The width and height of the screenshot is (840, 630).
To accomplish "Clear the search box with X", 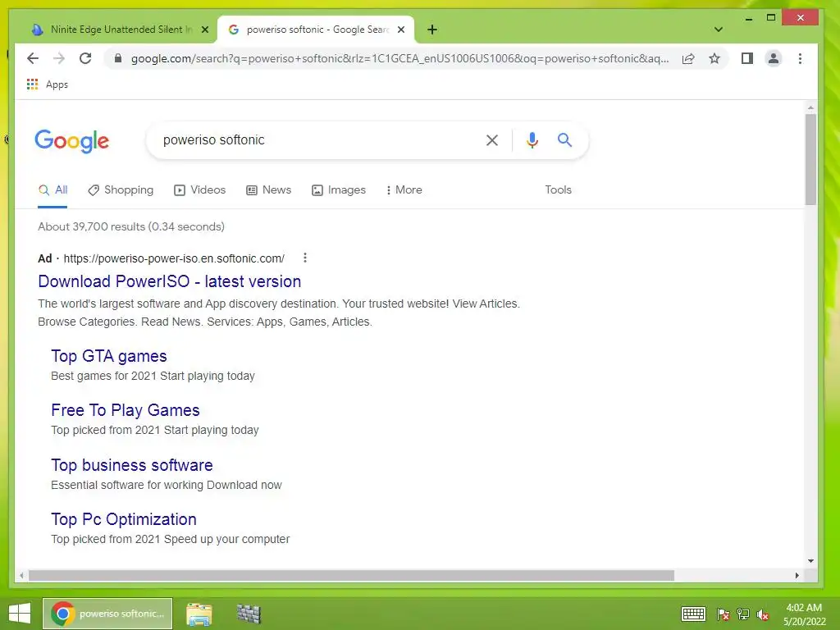I will 492,140.
